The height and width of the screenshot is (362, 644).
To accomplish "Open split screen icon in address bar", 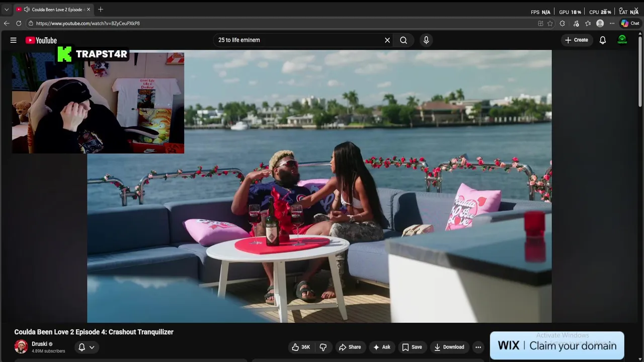I will tap(541, 23).
